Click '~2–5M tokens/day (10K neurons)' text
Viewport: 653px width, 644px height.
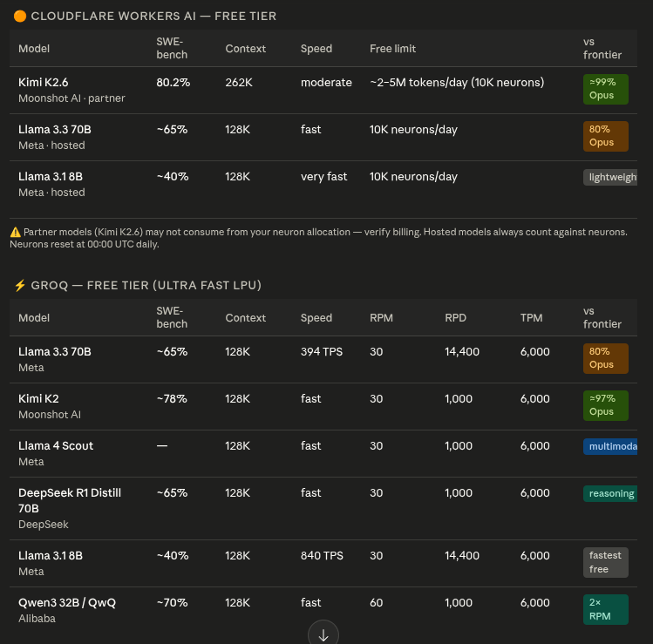point(457,83)
